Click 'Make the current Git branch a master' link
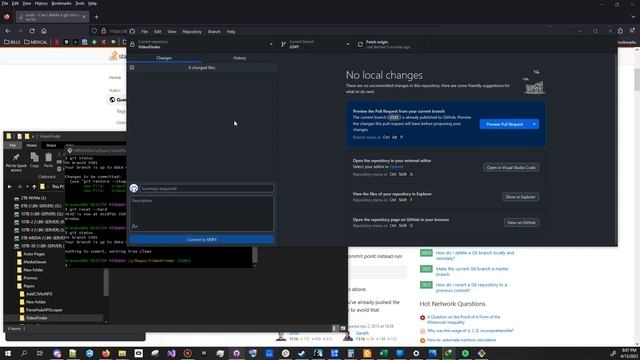 (x=472, y=271)
